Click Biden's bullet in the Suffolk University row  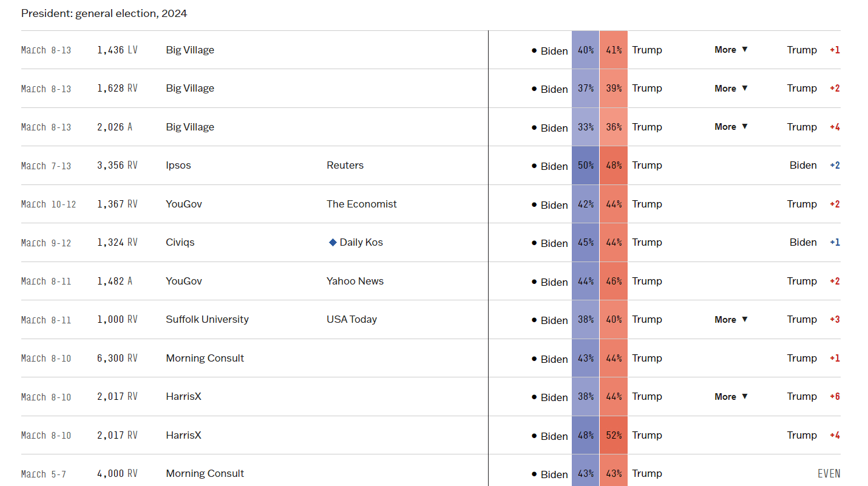click(533, 320)
